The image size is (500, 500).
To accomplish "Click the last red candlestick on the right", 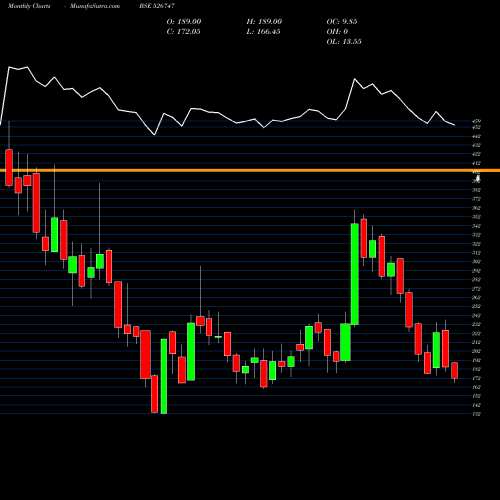I will 454,370.
